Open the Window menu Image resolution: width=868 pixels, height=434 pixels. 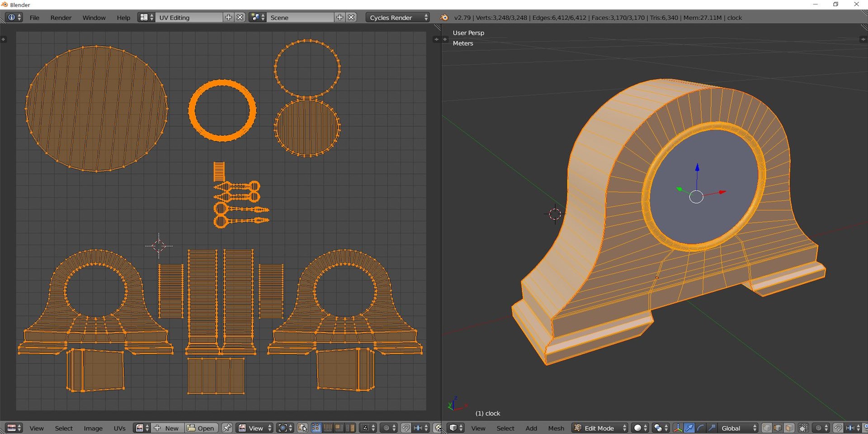click(x=94, y=18)
